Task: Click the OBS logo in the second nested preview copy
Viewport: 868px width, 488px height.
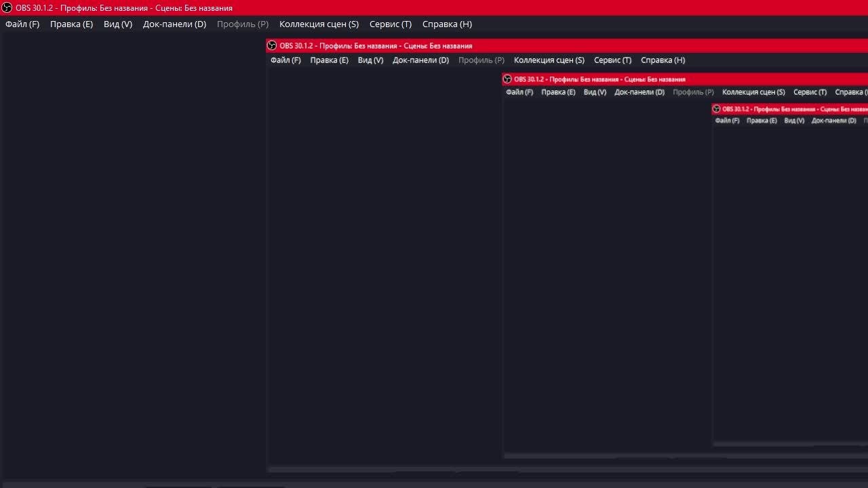Action: [507, 79]
